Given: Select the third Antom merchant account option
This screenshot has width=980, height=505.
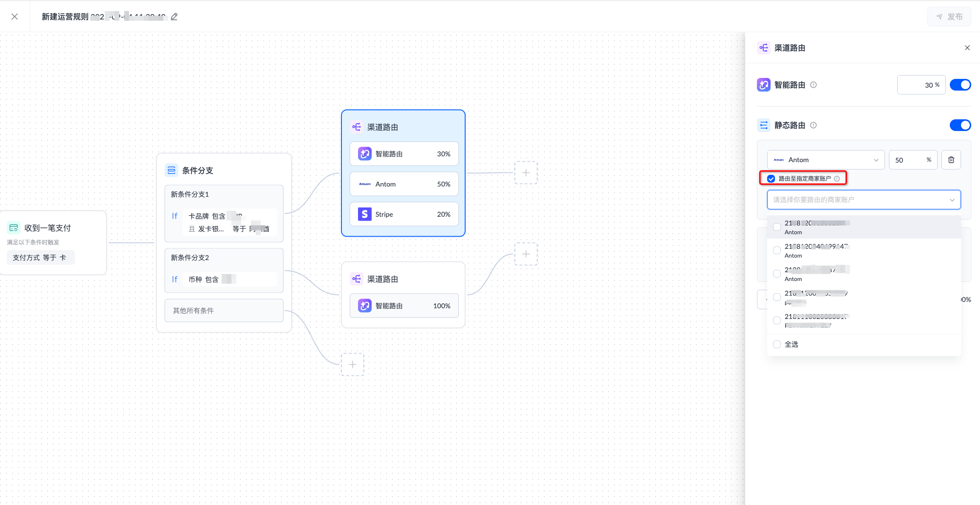Looking at the screenshot, I should click(x=777, y=274).
